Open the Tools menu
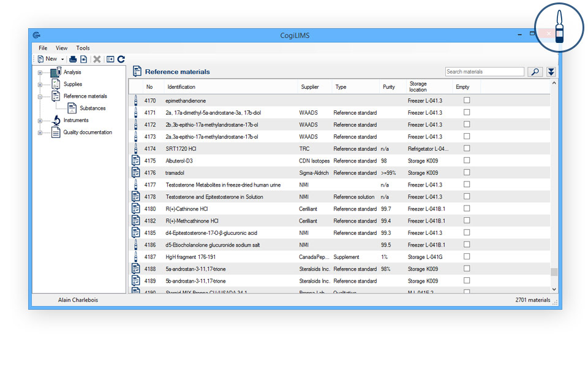Viewport: 588px width, 368px height. point(83,48)
